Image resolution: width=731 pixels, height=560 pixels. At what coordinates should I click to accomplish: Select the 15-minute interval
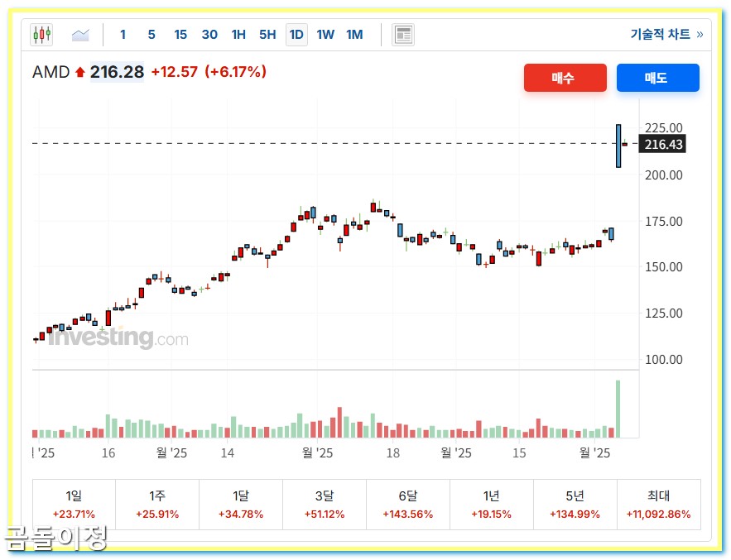pos(180,34)
